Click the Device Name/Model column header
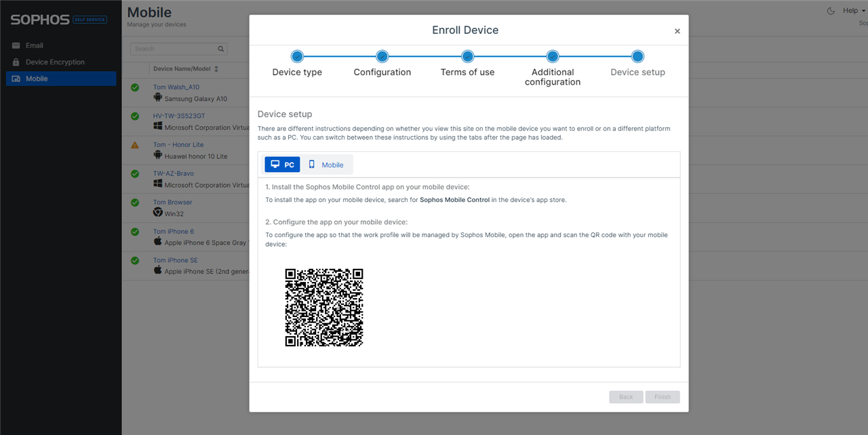This screenshot has height=435, width=868. (x=182, y=69)
